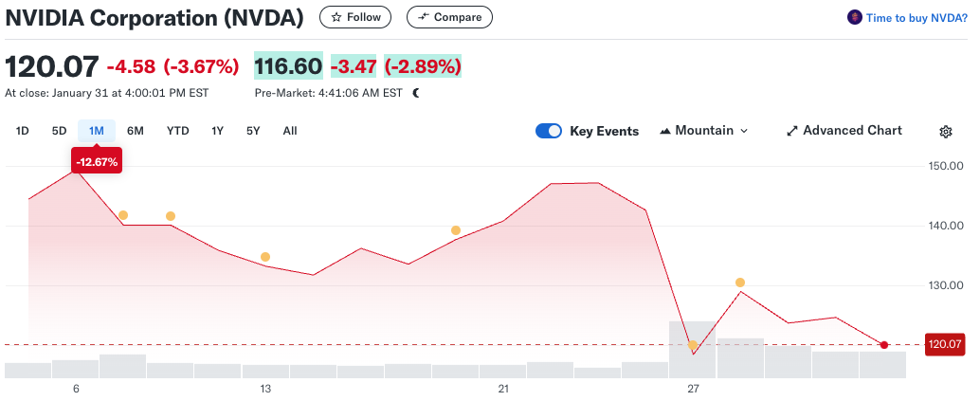Image resolution: width=980 pixels, height=401 pixels.
Task: Toggle the Key Events switch
Action: point(549,131)
